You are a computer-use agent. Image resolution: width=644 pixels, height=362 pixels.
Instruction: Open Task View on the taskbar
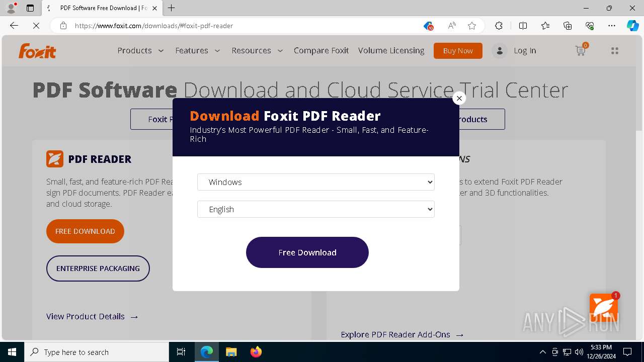[x=181, y=352]
